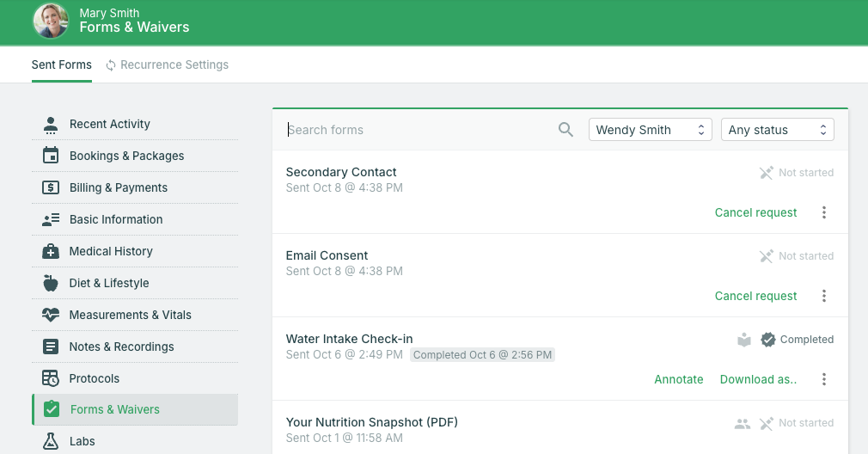Open Water Intake Check-in more options
The height and width of the screenshot is (454, 868).
click(x=824, y=379)
